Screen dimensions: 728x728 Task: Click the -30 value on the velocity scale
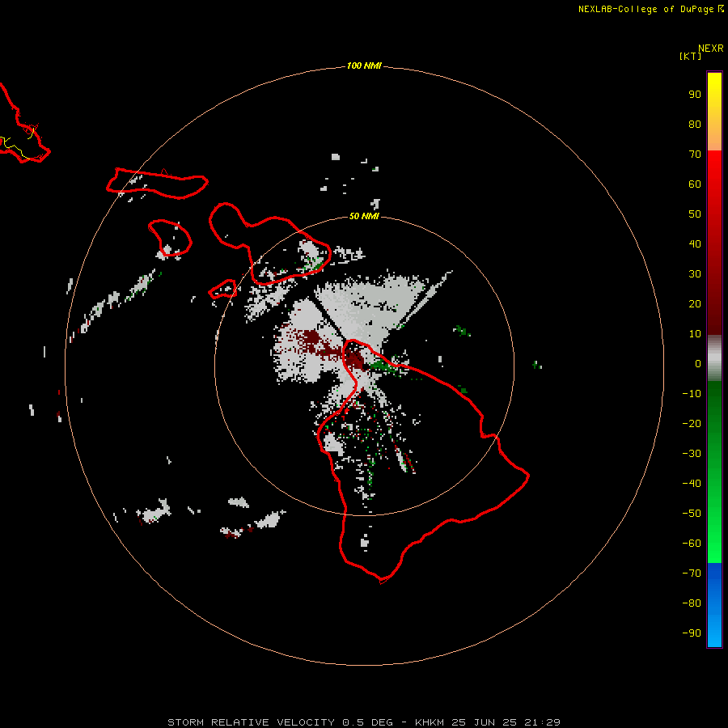click(x=692, y=454)
